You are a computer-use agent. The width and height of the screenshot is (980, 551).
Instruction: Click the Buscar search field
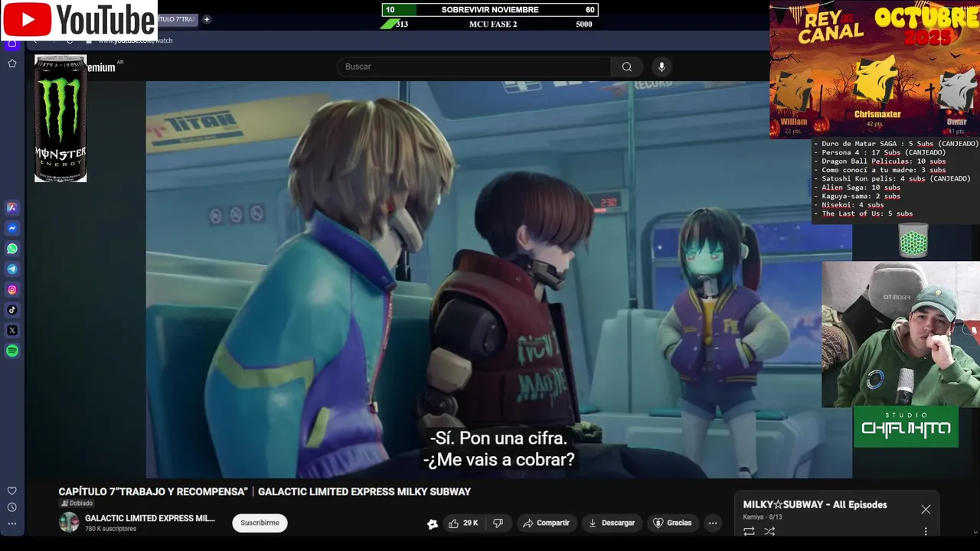474,67
